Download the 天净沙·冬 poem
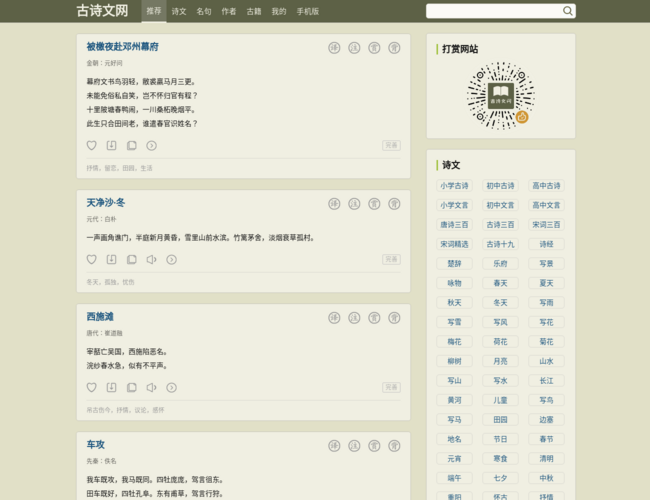The image size is (650, 500). (112, 260)
